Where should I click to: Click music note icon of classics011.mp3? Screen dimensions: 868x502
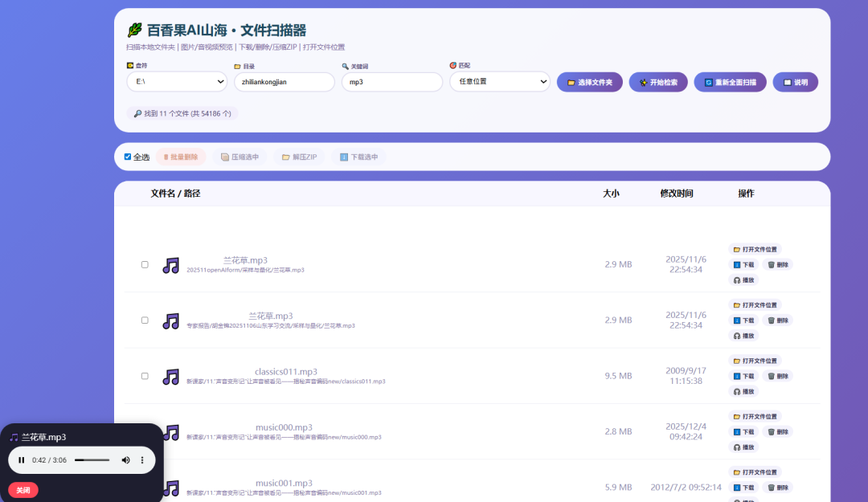tap(171, 377)
